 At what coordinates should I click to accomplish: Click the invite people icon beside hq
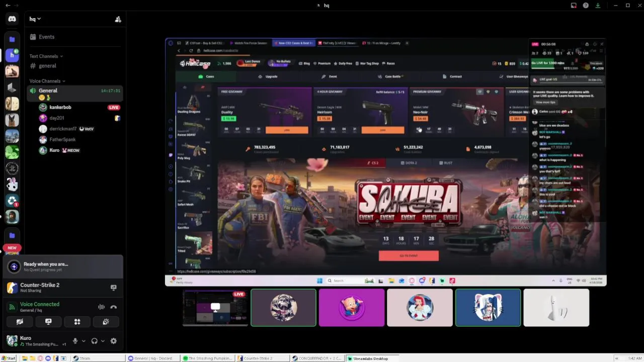118,19
